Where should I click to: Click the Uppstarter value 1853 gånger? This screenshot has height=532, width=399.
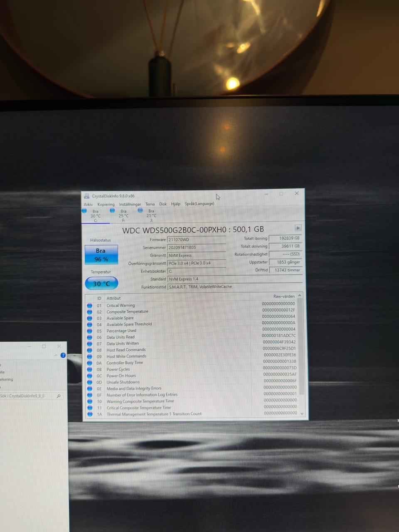(x=285, y=262)
